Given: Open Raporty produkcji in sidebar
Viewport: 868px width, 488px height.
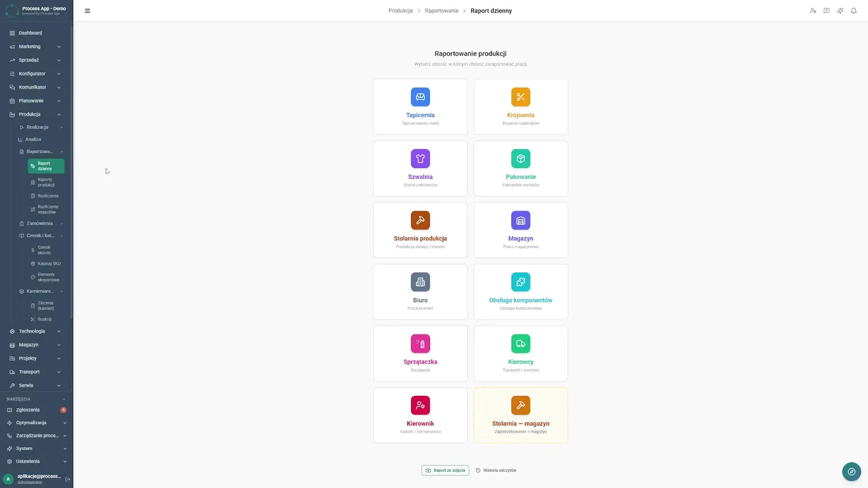Looking at the screenshot, I should click(x=46, y=182).
